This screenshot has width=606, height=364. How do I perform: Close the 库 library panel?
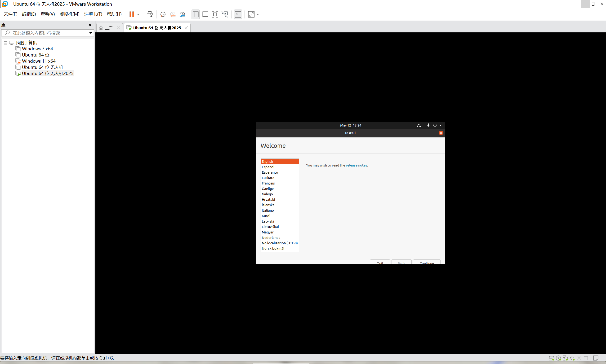[x=90, y=25]
